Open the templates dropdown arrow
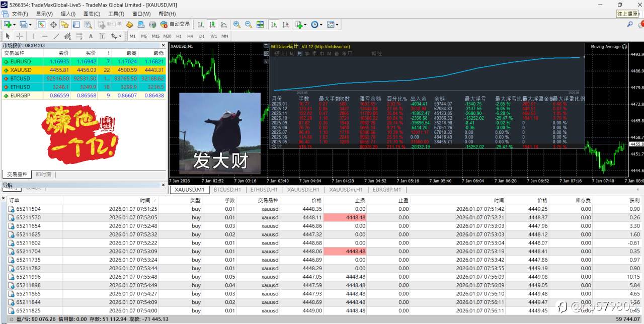 click(x=338, y=24)
